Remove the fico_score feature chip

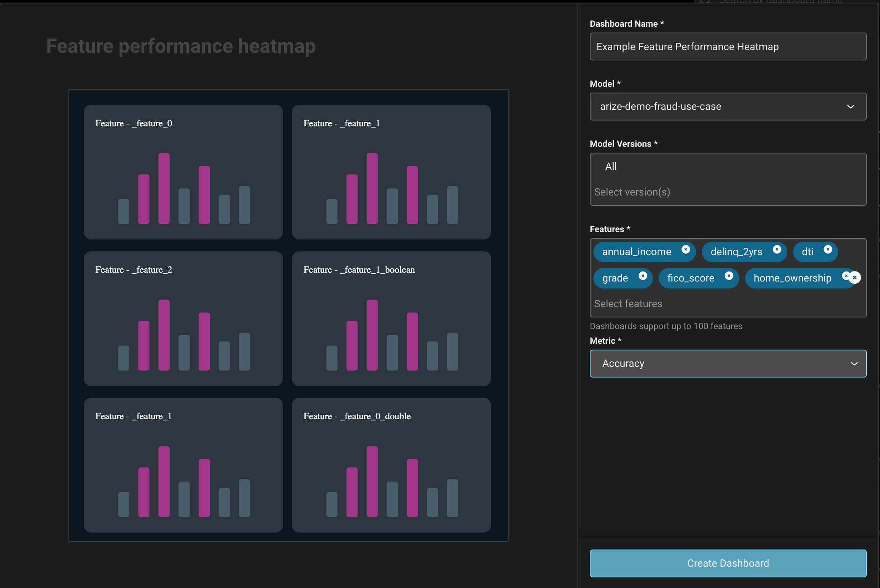[729, 276]
